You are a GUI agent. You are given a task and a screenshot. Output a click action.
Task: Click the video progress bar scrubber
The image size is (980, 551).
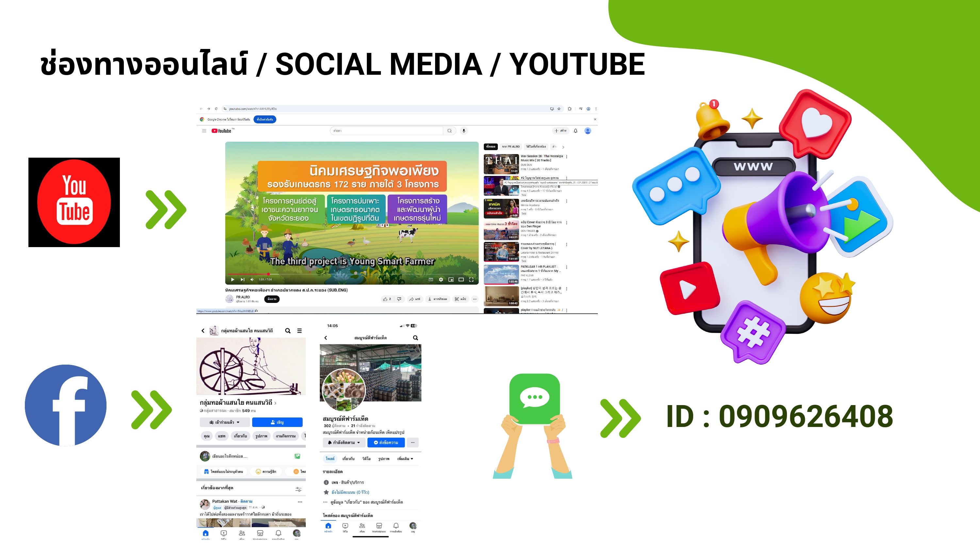[x=269, y=274]
